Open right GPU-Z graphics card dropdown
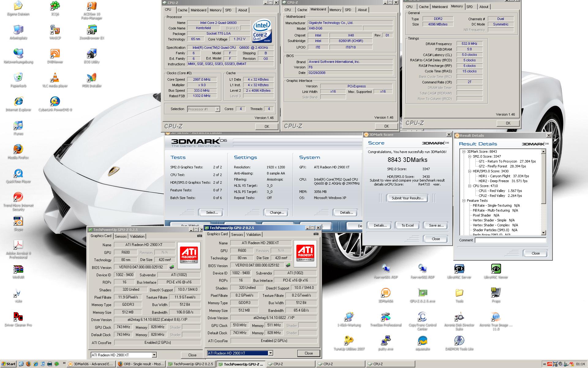 coord(270,353)
